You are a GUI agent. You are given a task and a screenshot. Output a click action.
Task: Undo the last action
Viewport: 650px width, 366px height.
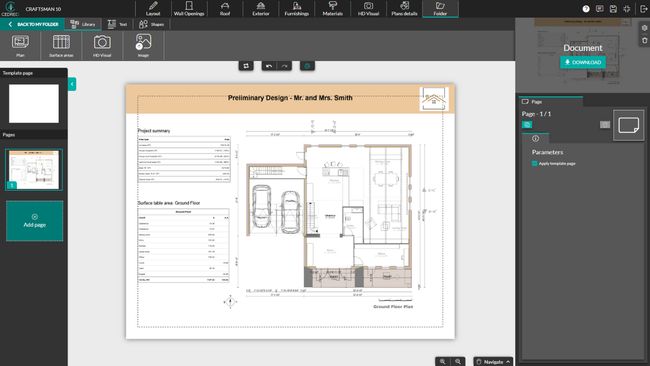[269, 66]
